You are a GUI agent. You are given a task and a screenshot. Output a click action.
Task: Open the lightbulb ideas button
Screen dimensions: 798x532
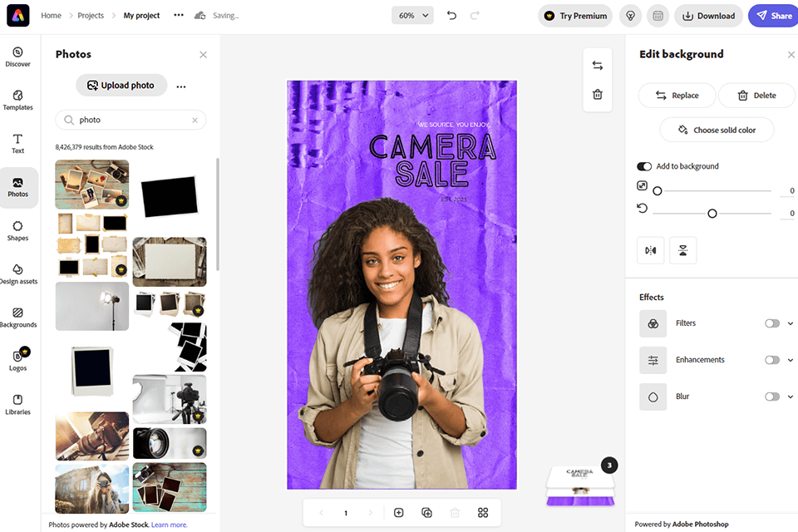coord(630,16)
